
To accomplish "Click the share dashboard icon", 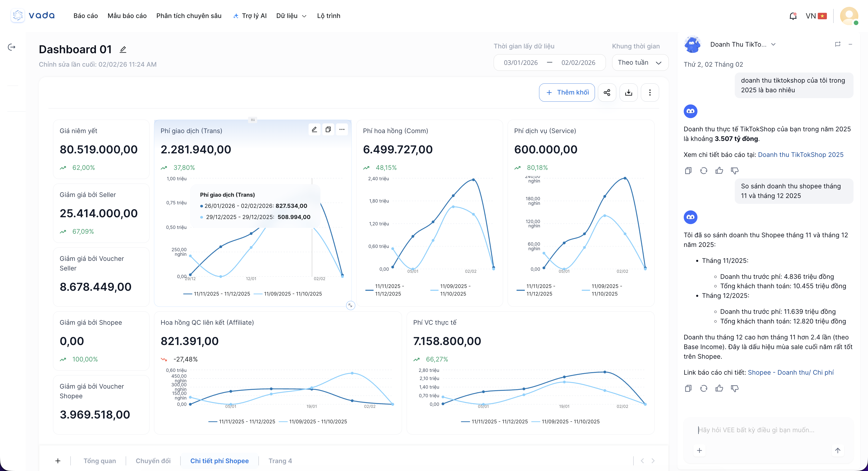I will [607, 93].
